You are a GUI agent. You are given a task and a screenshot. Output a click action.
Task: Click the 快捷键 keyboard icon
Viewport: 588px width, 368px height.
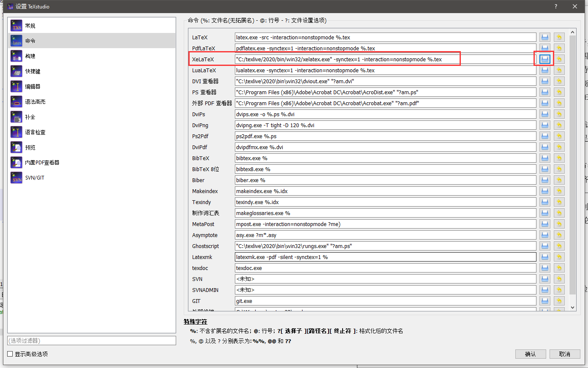(x=16, y=71)
